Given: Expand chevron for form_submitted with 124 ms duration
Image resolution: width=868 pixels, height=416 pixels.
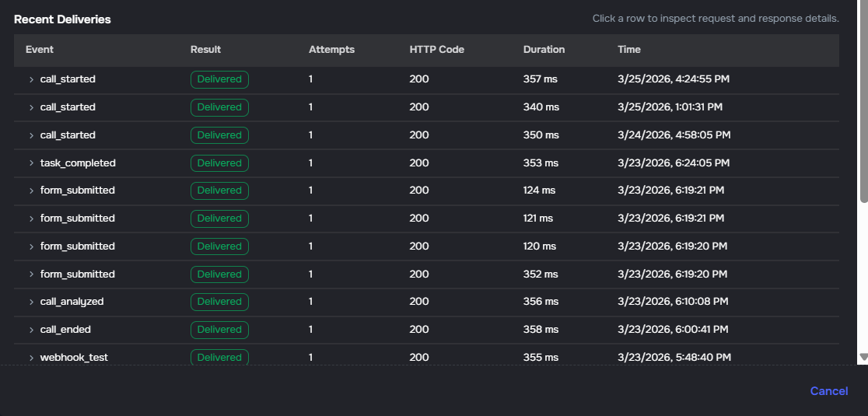Looking at the screenshot, I should [32, 191].
